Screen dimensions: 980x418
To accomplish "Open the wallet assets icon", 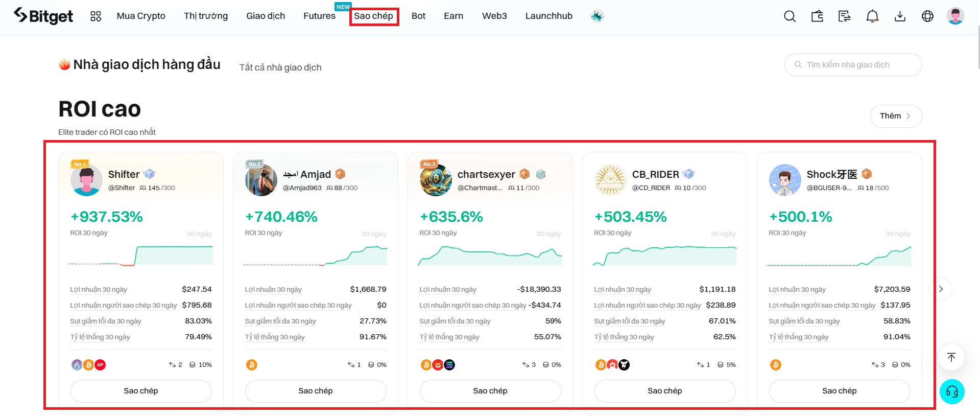I will point(817,16).
